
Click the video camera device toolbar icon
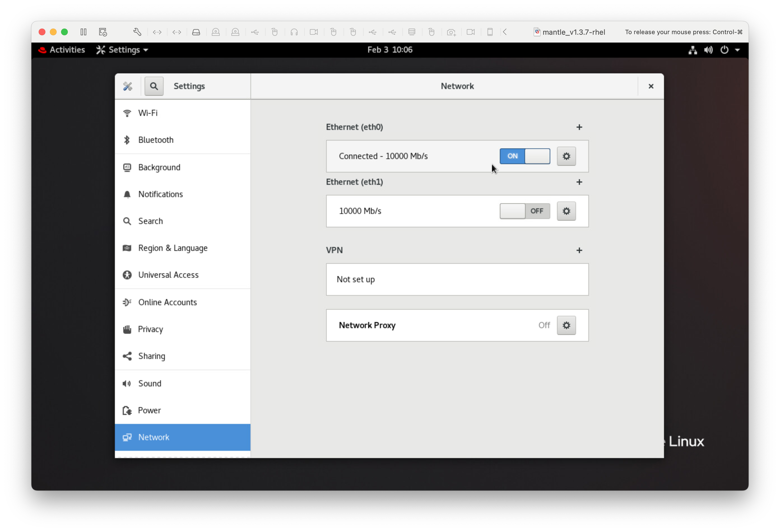pos(314,32)
